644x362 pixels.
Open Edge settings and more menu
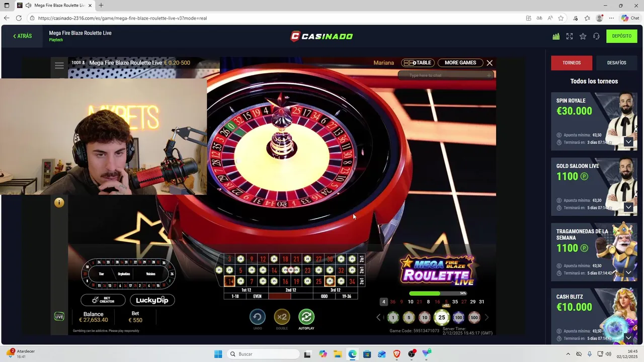611,18
